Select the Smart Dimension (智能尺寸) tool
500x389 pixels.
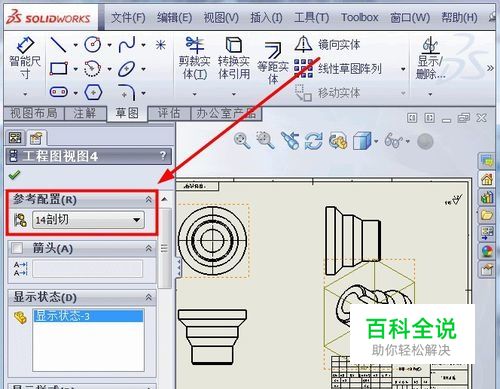[x=25, y=58]
